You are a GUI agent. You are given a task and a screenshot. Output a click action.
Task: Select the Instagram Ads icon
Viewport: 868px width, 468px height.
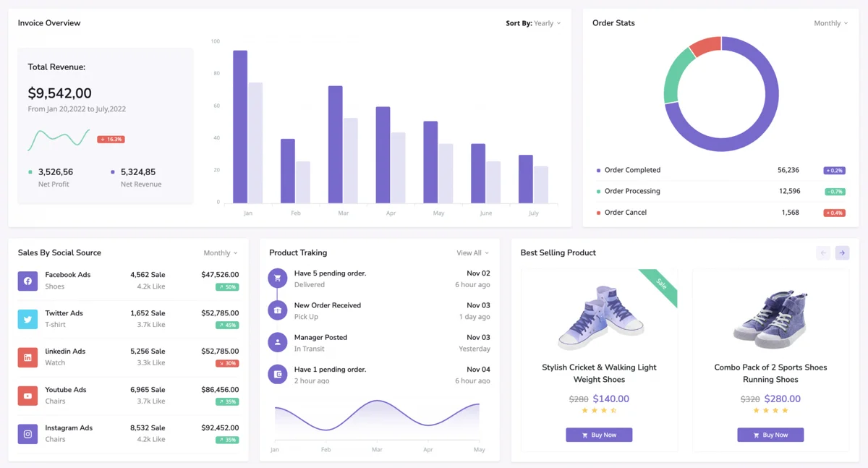click(27, 433)
